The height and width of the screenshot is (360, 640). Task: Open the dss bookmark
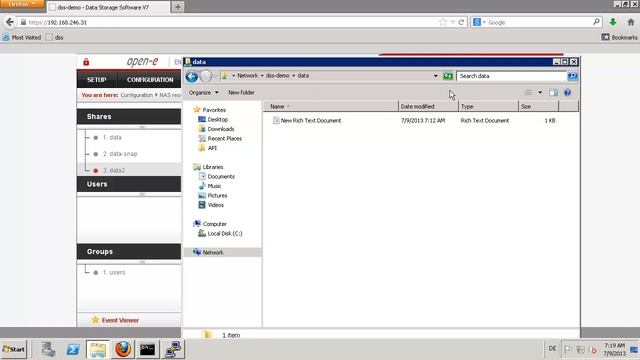click(55, 37)
